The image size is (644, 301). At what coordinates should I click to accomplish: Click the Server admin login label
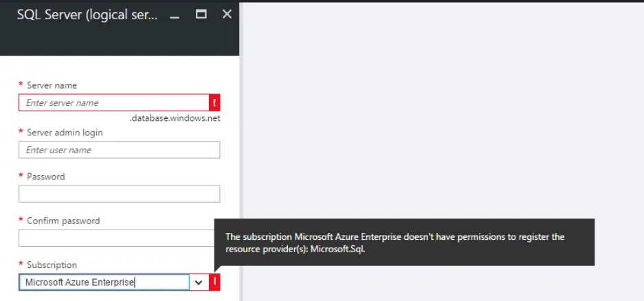[65, 133]
